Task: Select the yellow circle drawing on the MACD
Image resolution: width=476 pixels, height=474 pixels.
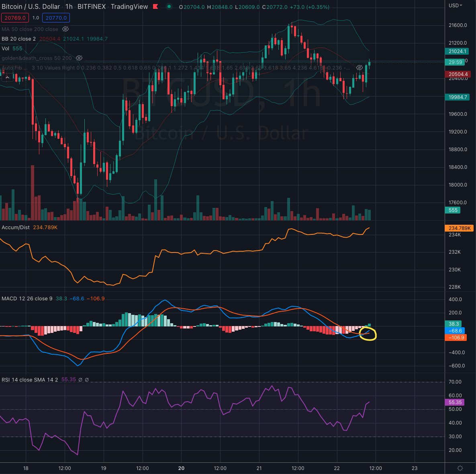Action: [x=369, y=334]
